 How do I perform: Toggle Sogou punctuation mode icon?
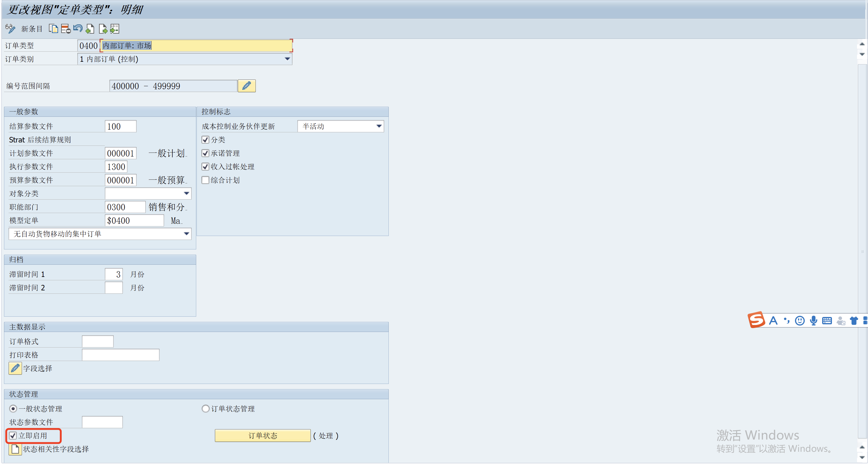(787, 320)
